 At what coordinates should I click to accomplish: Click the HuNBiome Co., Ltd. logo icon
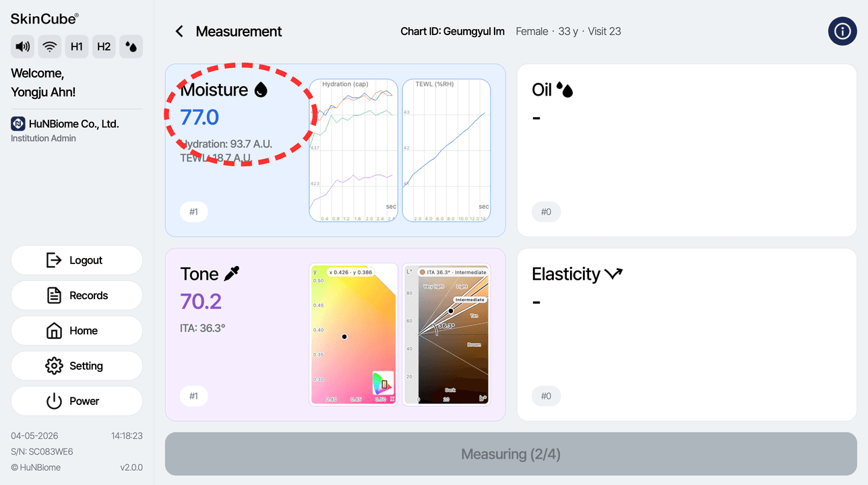click(18, 124)
